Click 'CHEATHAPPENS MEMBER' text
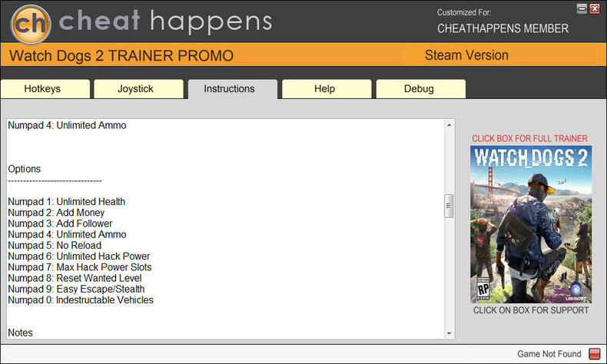Screen dimensions: 607x364 [503, 28]
